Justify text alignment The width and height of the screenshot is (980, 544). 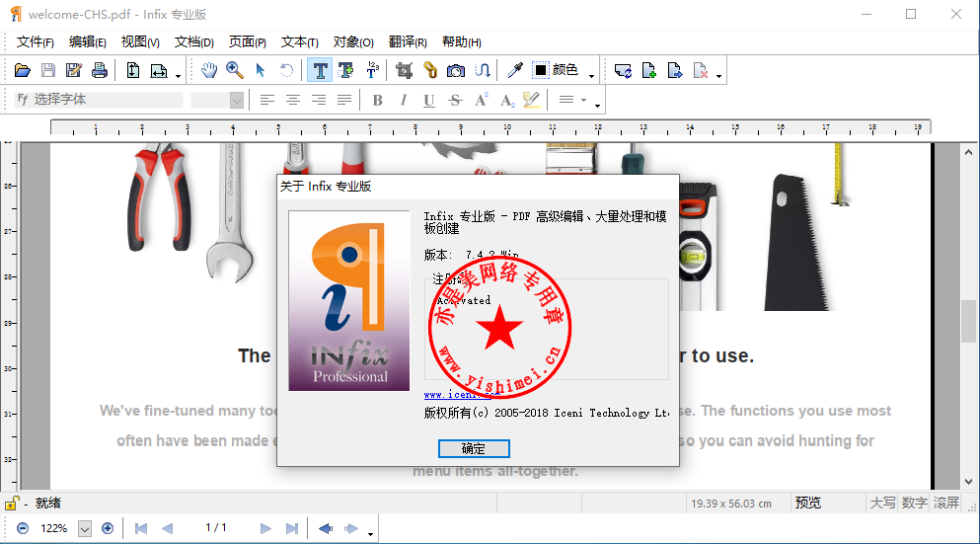point(344,100)
